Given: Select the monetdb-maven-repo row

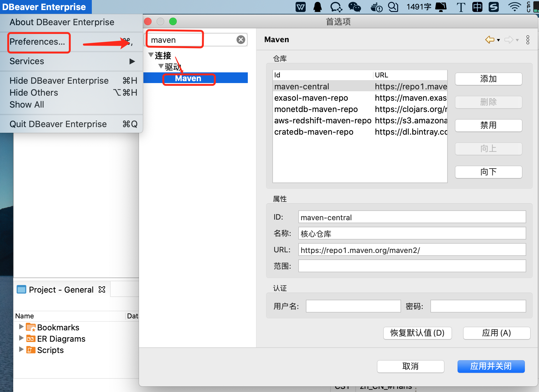Looking at the screenshot, I should [360, 109].
